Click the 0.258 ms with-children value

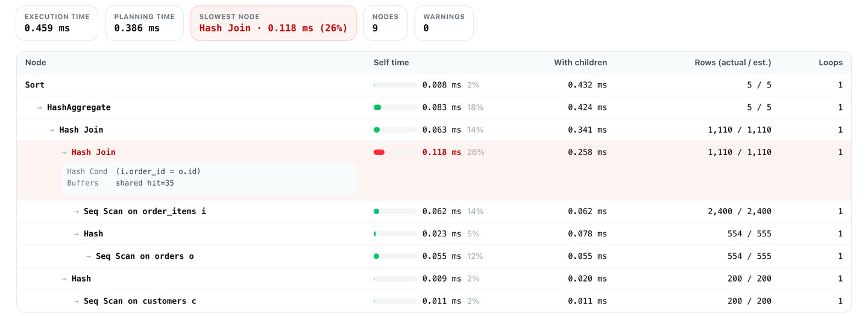pyautogui.click(x=588, y=152)
